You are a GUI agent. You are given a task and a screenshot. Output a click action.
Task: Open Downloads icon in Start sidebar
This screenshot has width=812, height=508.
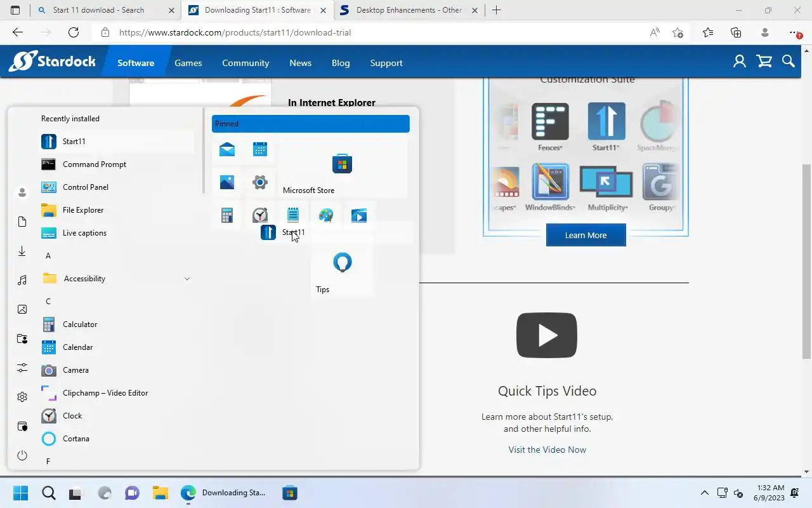(22, 251)
